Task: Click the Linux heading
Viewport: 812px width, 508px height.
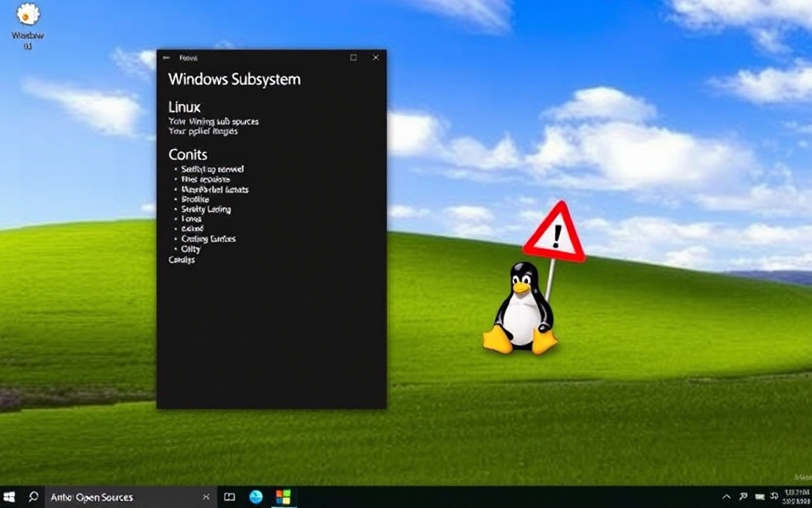Action: tap(184, 107)
